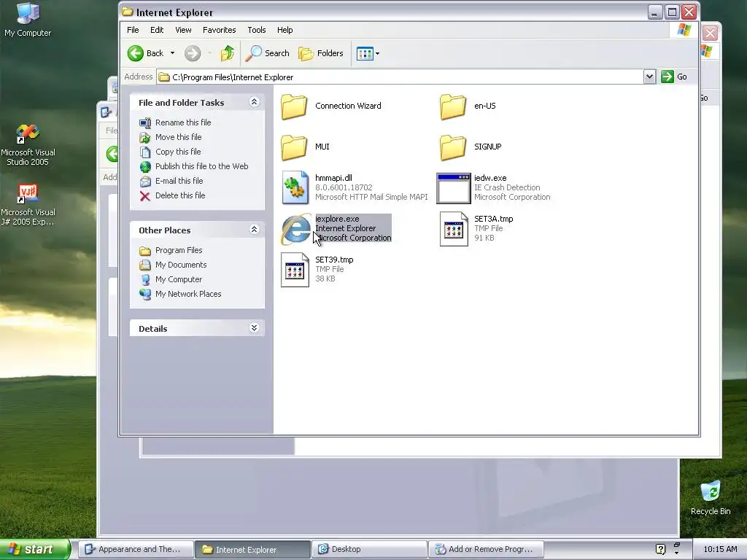Click the Internet Explorer taskbar button
747x560 pixels.
coord(252,550)
